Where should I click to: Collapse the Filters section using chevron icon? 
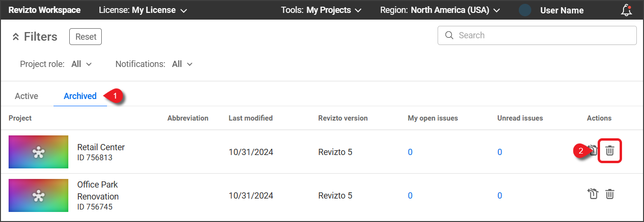pos(15,37)
